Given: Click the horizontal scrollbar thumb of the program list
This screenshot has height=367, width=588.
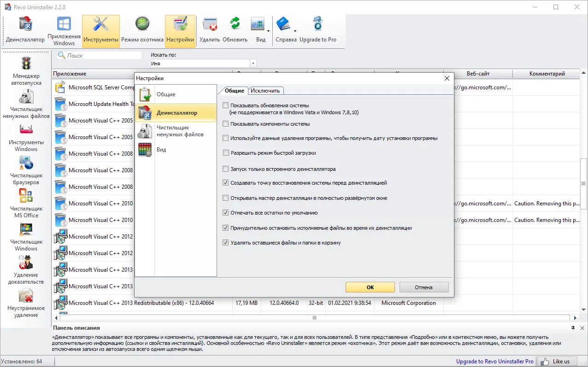Looking at the screenshot, I should (x=315, y=318).
